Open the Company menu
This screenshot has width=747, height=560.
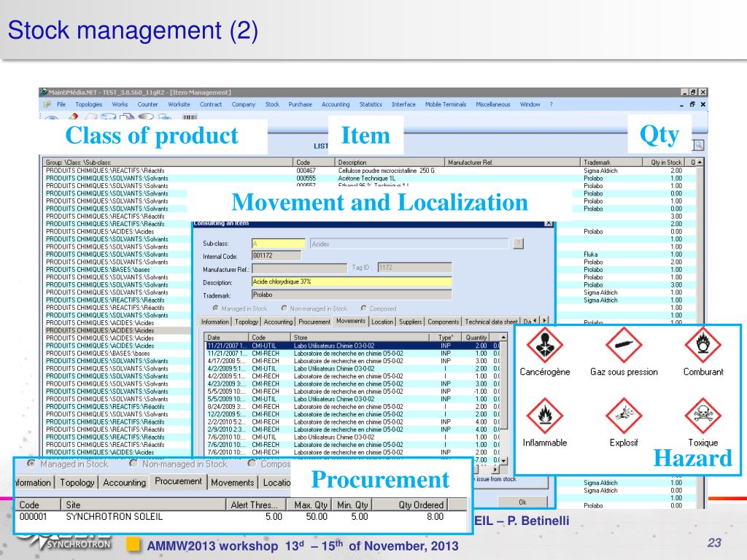[x=244, y=104]
